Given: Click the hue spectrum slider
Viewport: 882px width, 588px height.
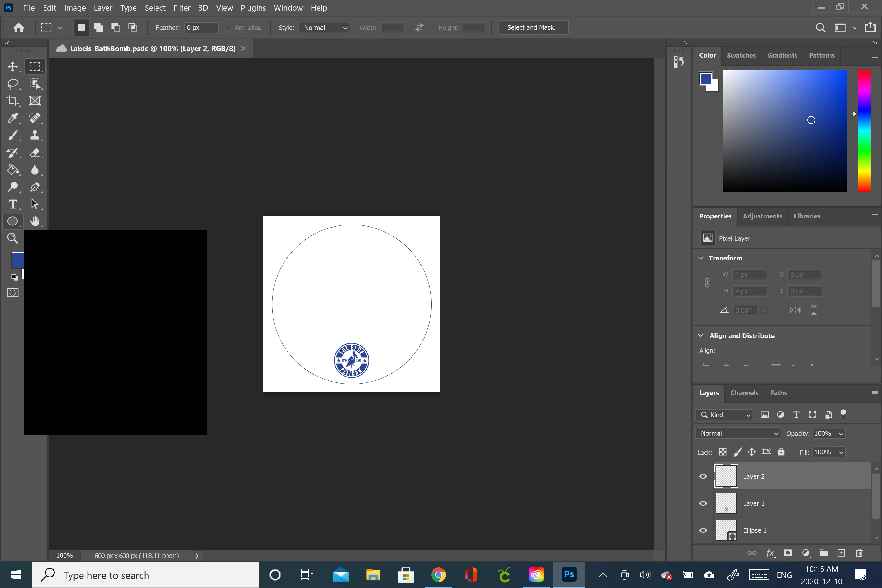Looking at the screenshot, I should [x=864, y=131].
